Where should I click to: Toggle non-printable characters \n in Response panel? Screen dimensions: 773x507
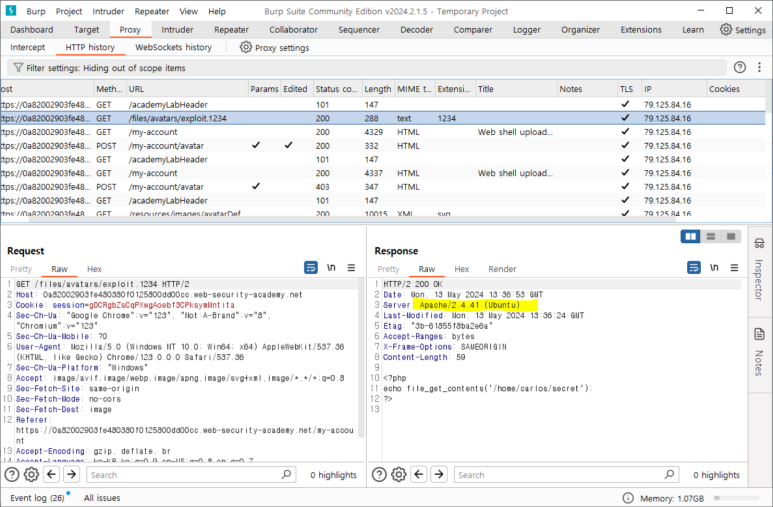click(x=714, y=267)
